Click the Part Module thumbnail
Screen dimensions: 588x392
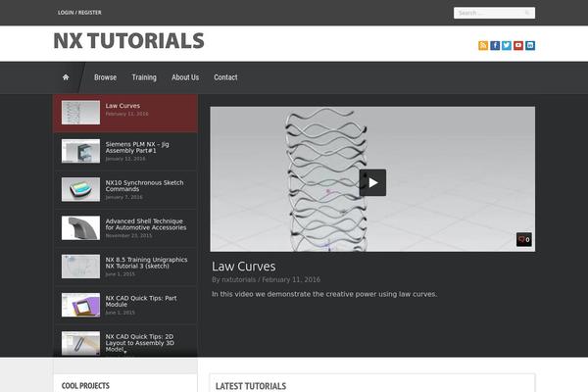coord(80,305)
